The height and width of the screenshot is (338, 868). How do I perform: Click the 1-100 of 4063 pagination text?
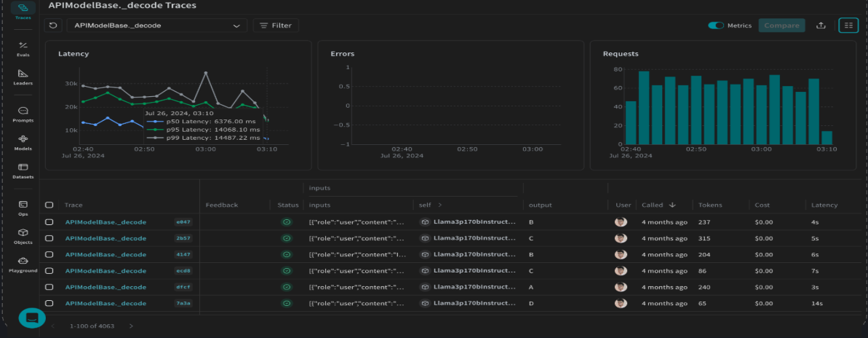[92, 326]
